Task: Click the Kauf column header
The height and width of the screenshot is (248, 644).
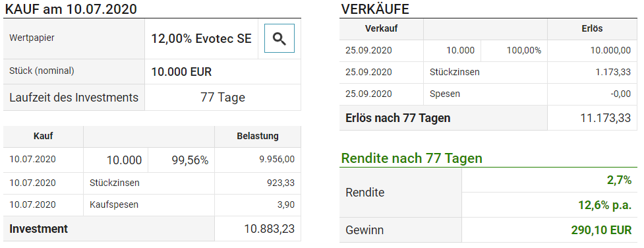Action: (43, 136)
